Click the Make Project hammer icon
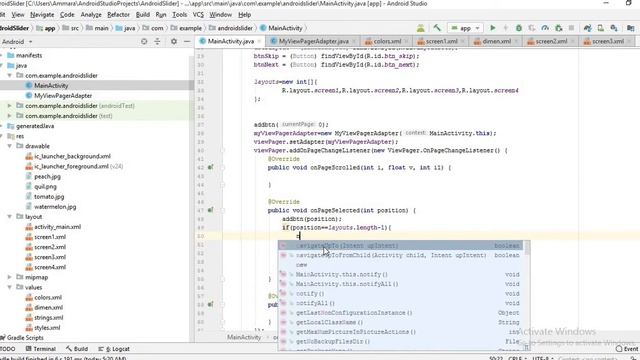The height and width of the screenshot is (360, 640). pyautogui.click(x=437, y=28)
